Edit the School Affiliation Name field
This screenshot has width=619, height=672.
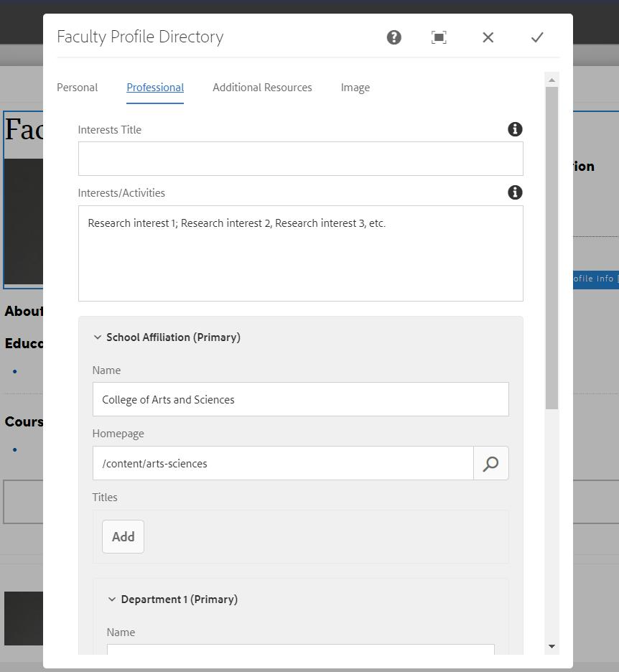click(x=300, y=399)
